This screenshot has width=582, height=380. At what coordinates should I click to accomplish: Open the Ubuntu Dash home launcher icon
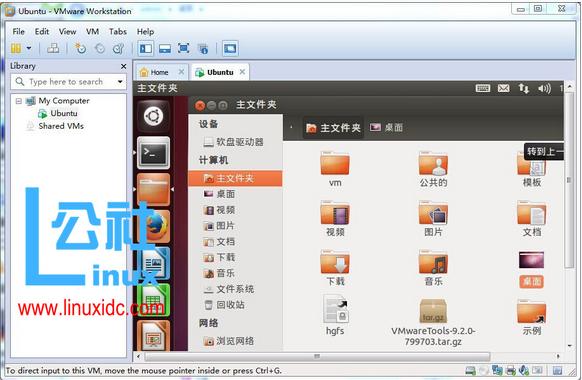[x=154, y=117]
